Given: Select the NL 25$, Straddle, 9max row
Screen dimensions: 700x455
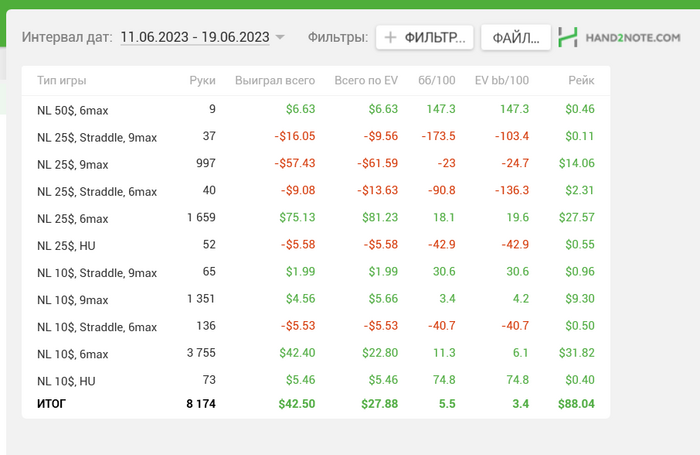Looking at the screenshot, I should pos(97,136).
